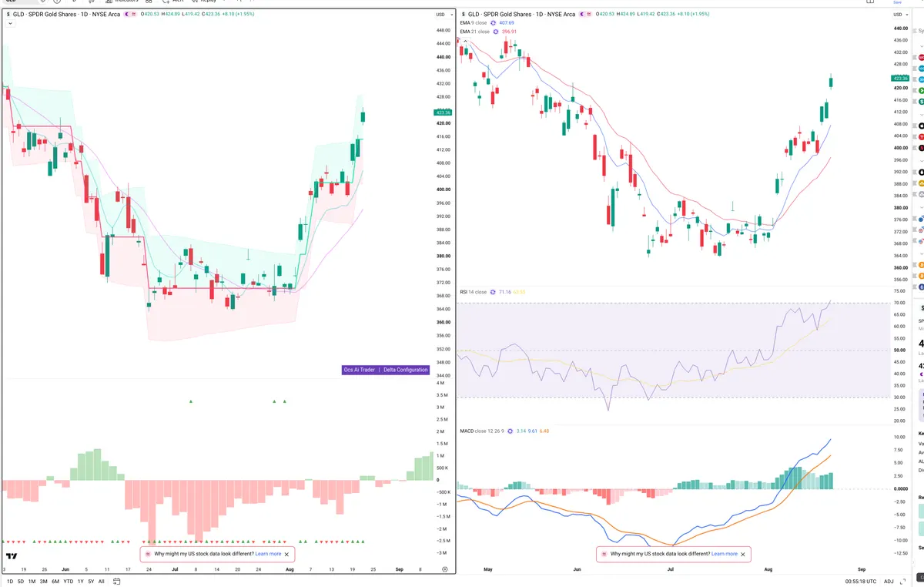
Task: Select the 5Y time range
Action: pos(91,582)
